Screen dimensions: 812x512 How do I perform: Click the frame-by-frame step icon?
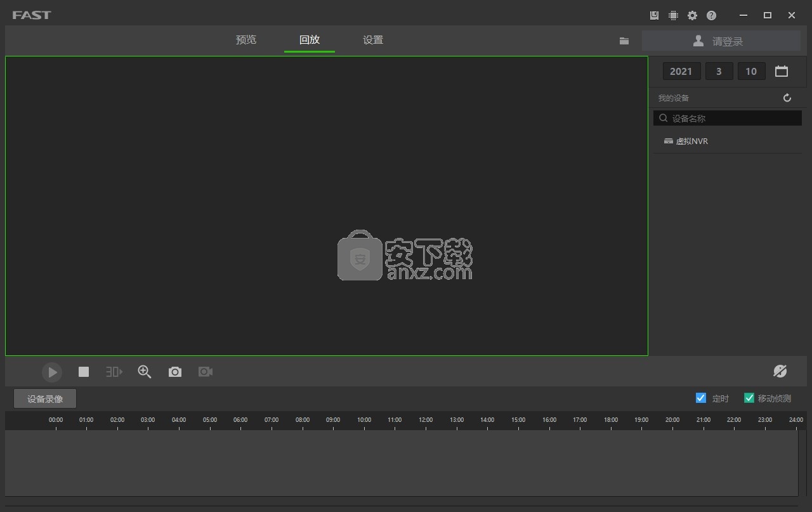click(114, 372)
